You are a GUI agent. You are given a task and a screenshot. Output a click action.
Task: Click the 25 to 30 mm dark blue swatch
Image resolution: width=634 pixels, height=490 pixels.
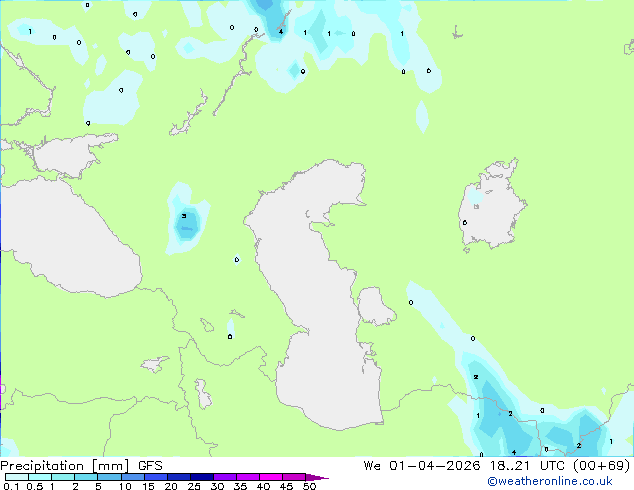[202, 477]
